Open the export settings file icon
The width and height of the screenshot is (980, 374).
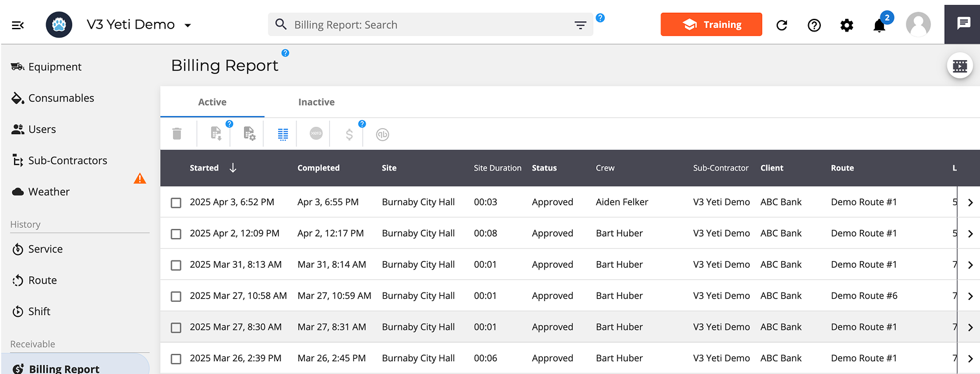[249, 134]
